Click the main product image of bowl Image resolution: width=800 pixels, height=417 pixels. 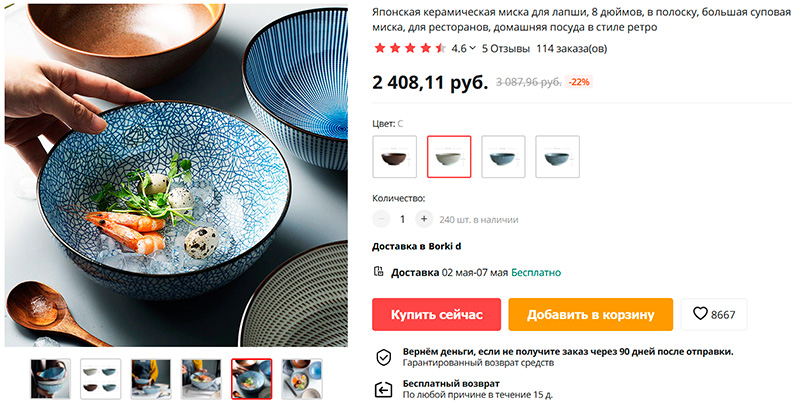pyautogui.click(x=177, y=175)
